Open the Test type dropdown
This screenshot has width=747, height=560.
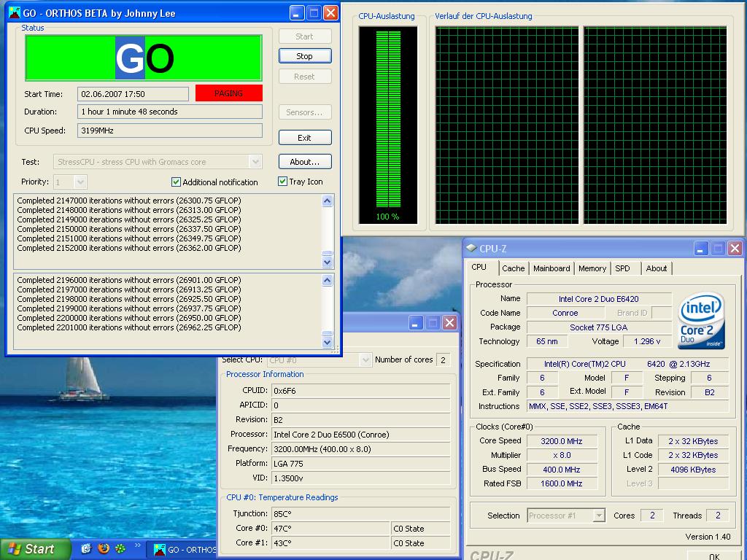[x=256, y=162]
